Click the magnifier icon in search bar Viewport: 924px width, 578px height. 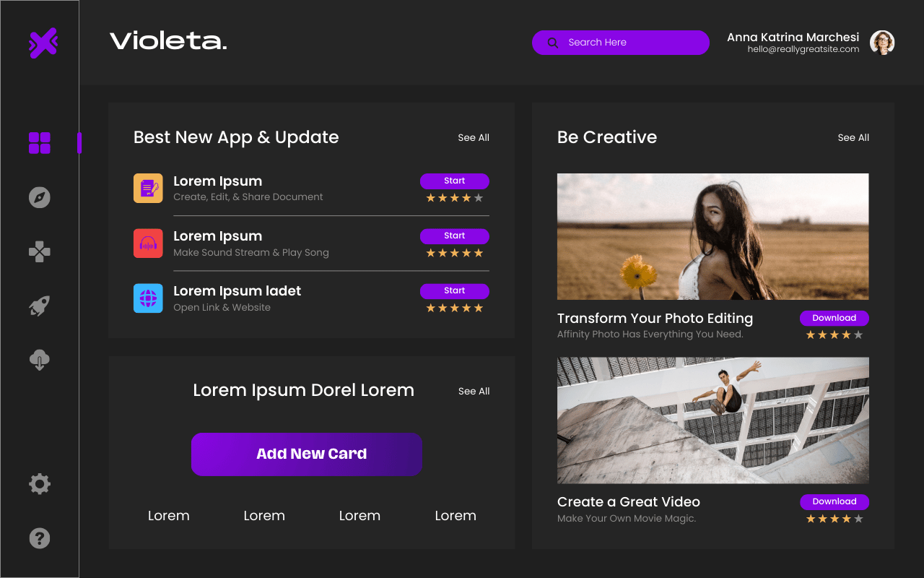553,43
